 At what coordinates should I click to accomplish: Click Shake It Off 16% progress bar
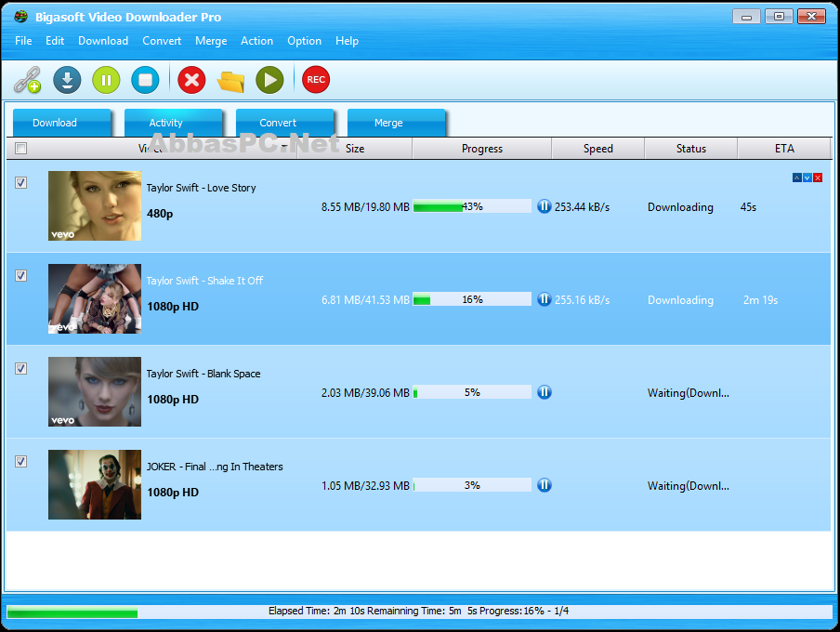pyautogui.click(x=472, y=299)
